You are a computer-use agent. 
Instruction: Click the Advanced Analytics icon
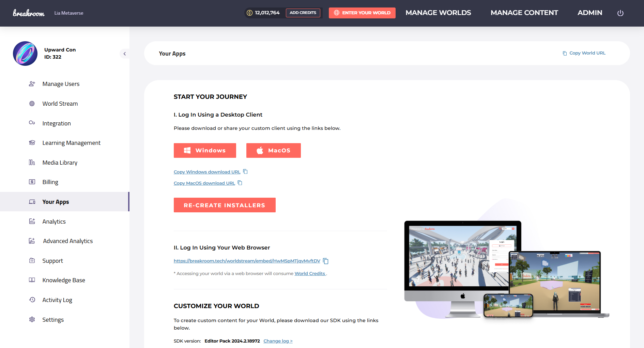click(x=32, y=241)
